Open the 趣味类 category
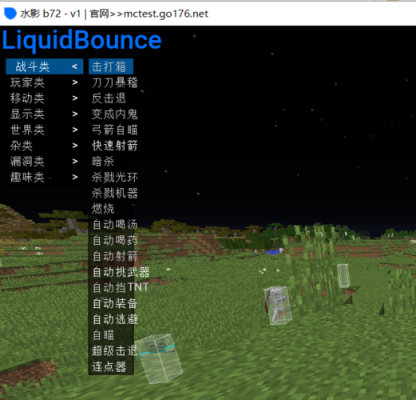Viewport: 416px width, 400px height. pyautogui.click(x=44, y=177)
